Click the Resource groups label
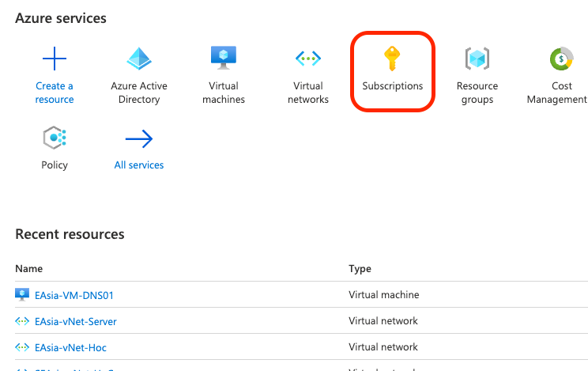 pyautogui.click(x=477, y=93)
